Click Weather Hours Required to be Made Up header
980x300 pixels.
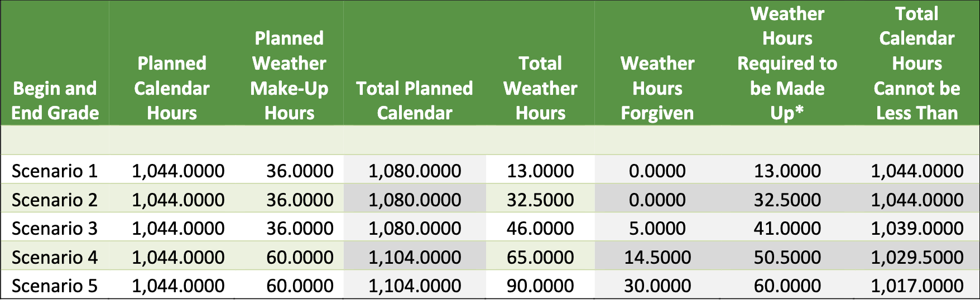[787, 64]
